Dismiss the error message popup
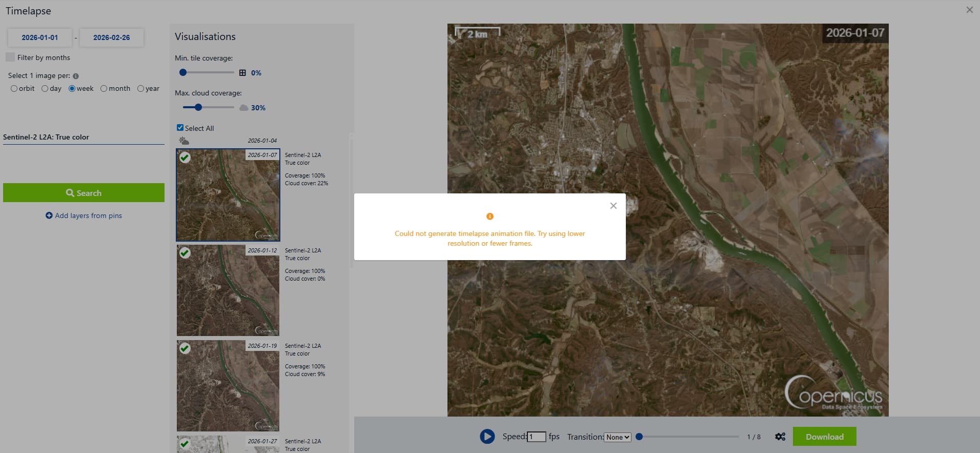Image resolution: width=980 pixels, height=453 pixels. pyautogui.click(x=613, y=206)
